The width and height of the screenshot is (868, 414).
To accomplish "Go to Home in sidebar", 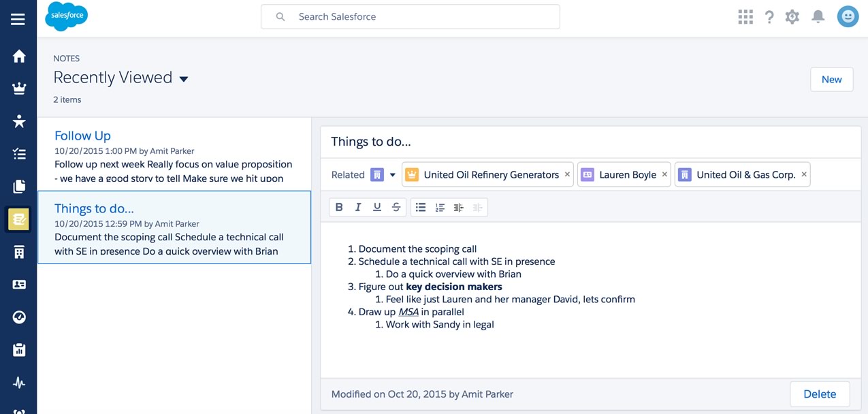I will [x=19, y=57].
